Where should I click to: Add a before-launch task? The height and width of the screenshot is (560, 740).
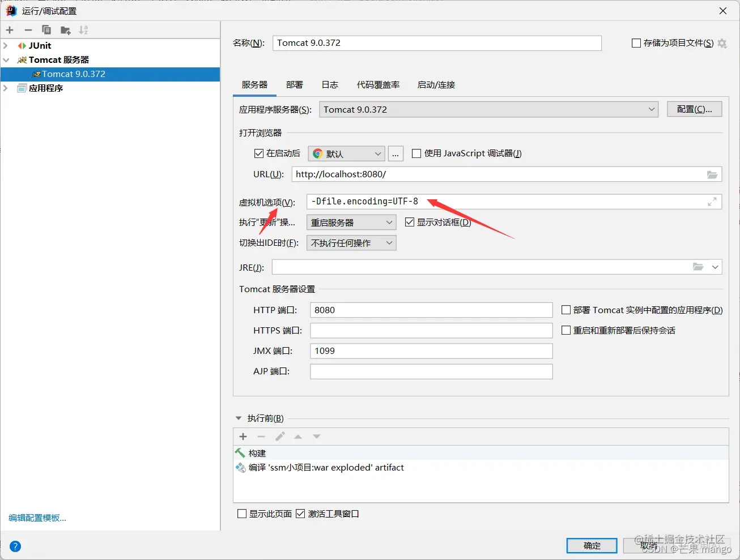pyautogui.click(x=243, y=437)
